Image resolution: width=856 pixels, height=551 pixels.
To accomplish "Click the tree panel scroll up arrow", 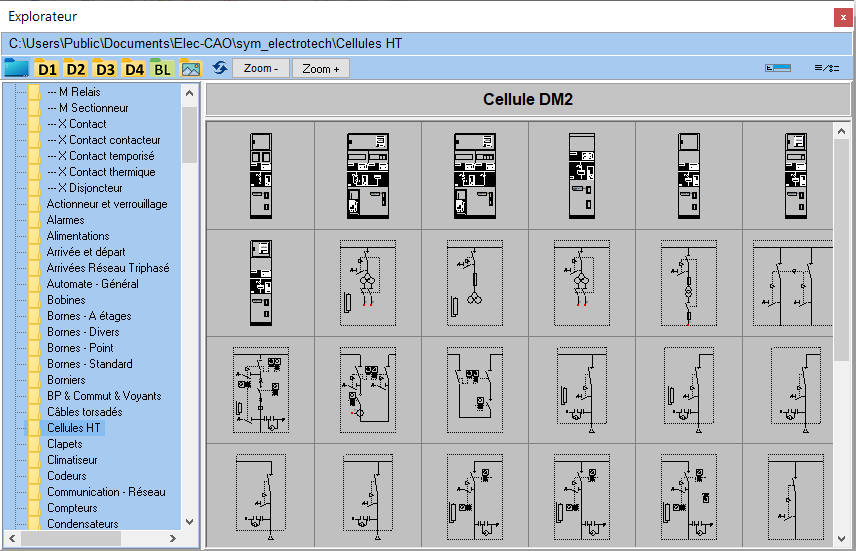I will [189, 92].
